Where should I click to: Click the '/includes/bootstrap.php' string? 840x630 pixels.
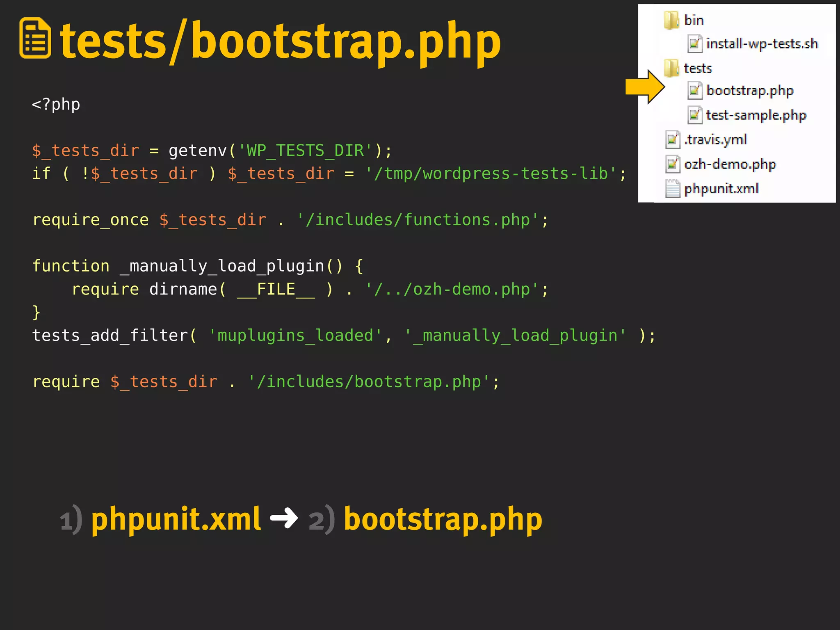click(x=369, y=382)
